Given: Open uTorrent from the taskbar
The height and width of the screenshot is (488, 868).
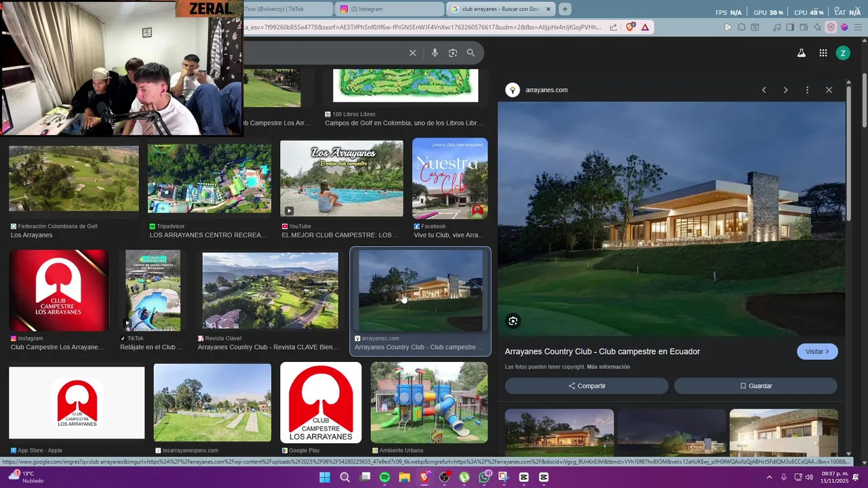Looking at the screenshot, I should click(464, 477).
